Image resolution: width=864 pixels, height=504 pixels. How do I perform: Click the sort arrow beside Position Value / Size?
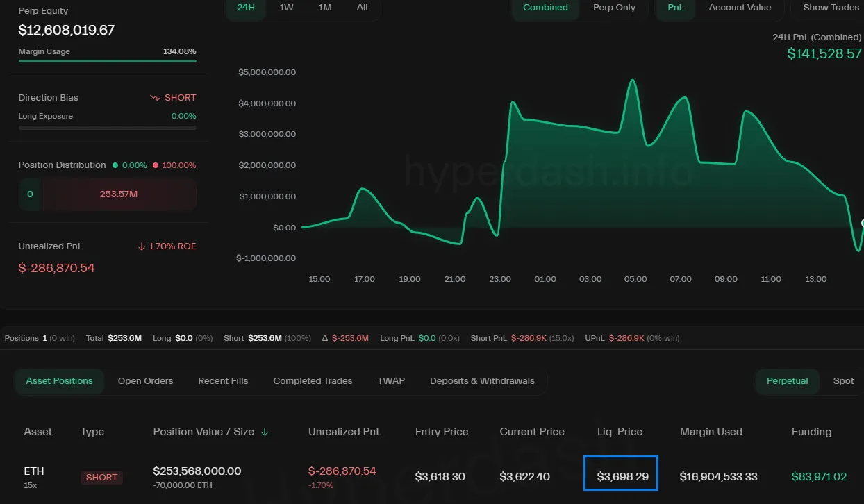click(x=265, y=432)
